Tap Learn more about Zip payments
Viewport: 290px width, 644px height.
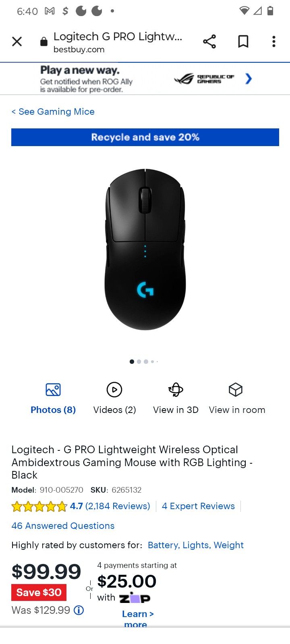point(138,619)
